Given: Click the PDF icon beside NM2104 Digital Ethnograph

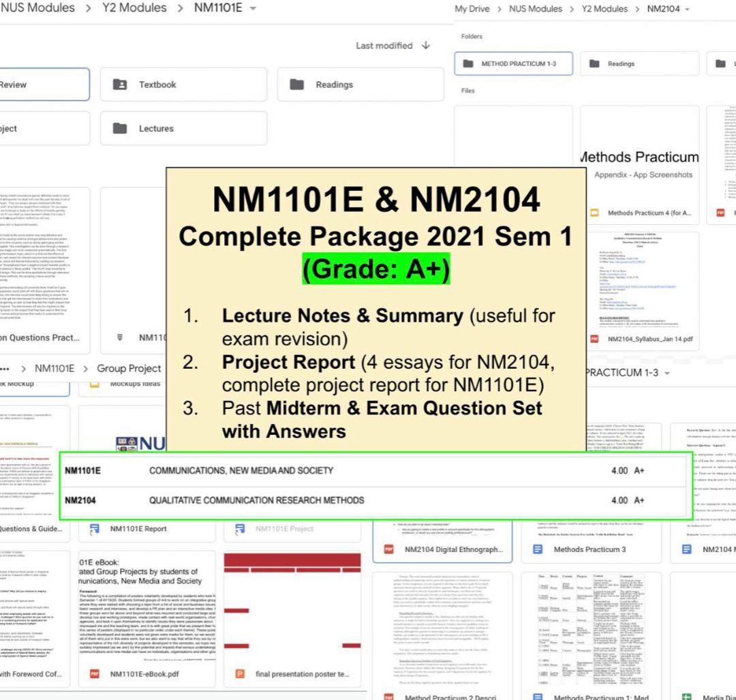Looking at the screenshot, I should [388, 549].
